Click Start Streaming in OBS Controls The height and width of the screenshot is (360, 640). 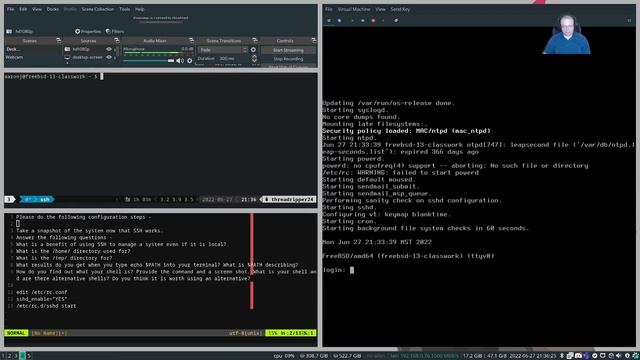pyautogui.click(x=288, y=50)
